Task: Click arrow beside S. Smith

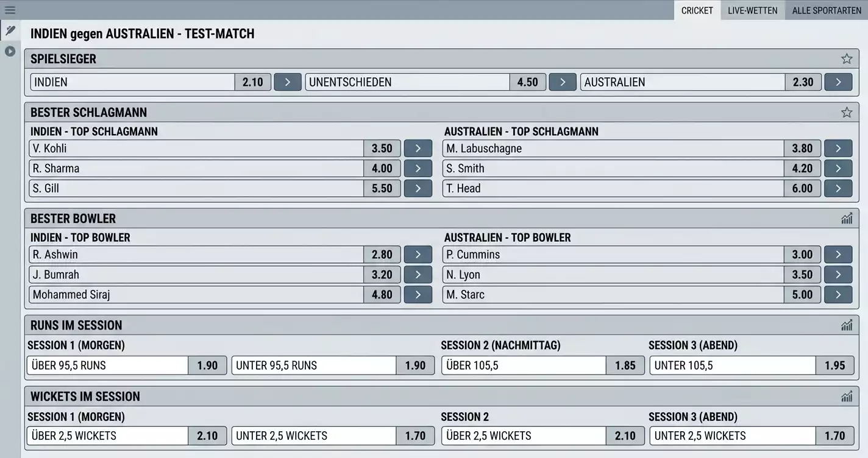Action: point(838,169)
